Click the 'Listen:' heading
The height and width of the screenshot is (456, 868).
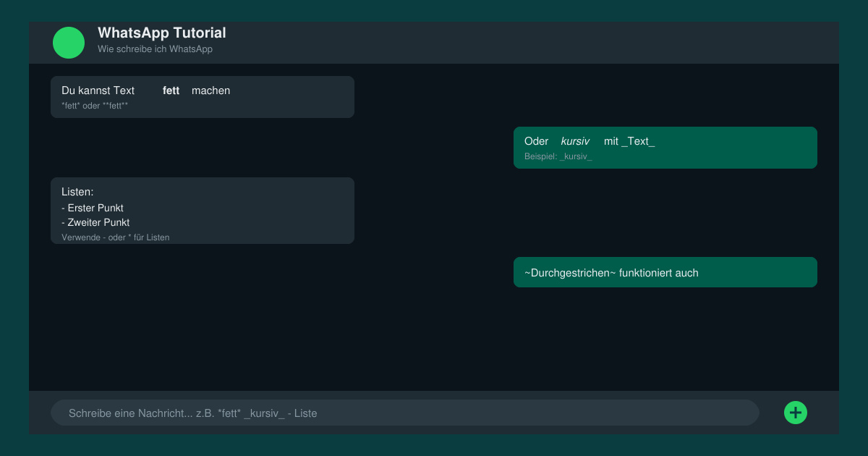click(x=77, y=192)
